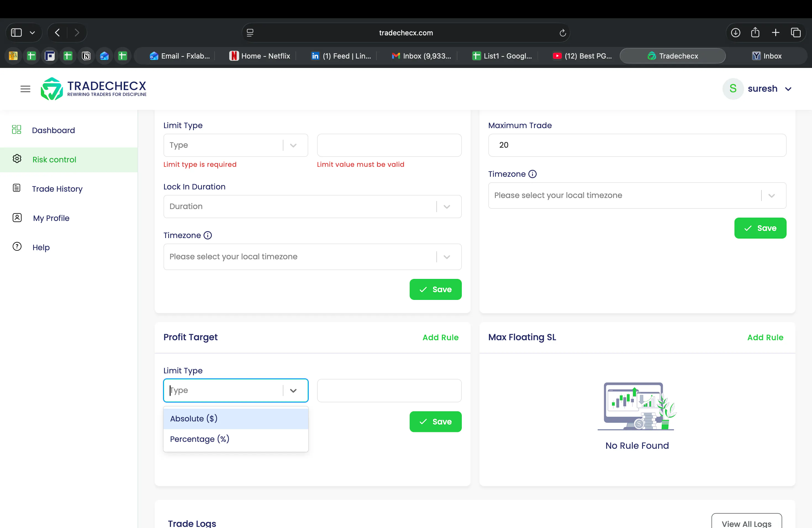Click info icon beside left Timezone label
This screenshot has height=528, width=812.
pyautogui.click(x=208, y=235)
